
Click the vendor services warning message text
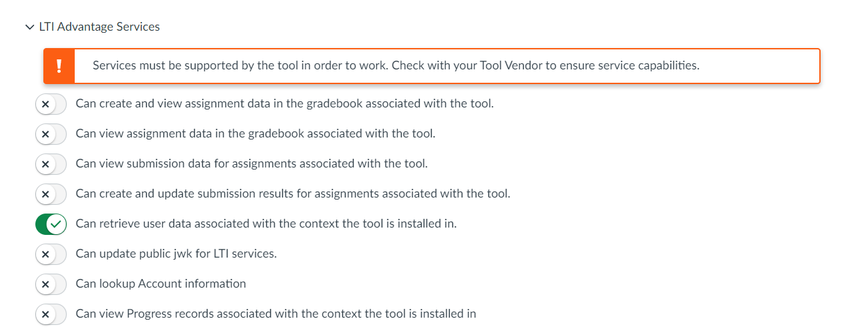pyautogui.click(x=396, y=65)
